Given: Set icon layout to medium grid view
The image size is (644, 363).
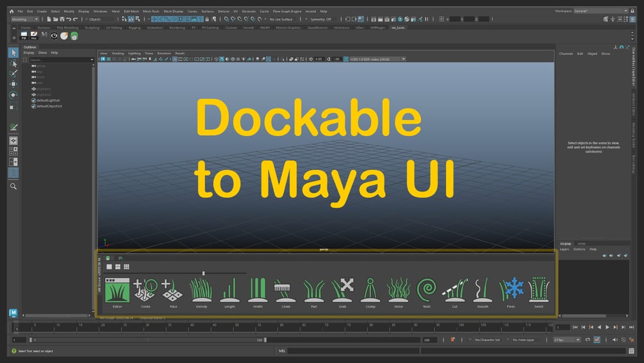Looking at the screenshot, I should [x=118, y=267].
